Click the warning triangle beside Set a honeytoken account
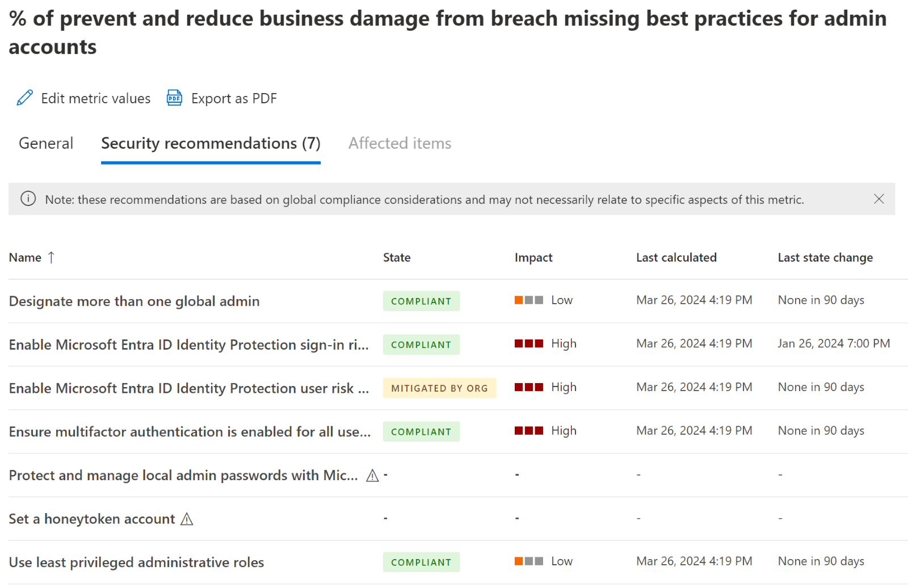This screenshot has width=908, height=588. pos(187,518)
